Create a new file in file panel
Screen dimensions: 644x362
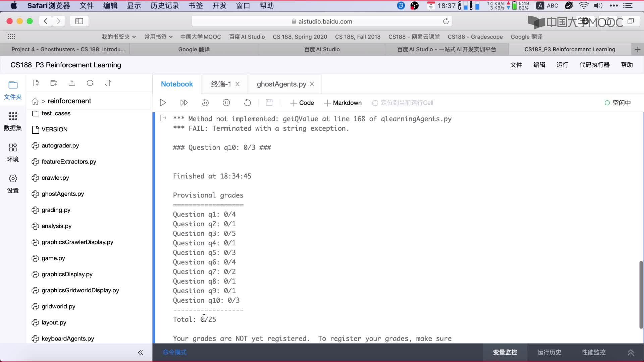point(36,83)
